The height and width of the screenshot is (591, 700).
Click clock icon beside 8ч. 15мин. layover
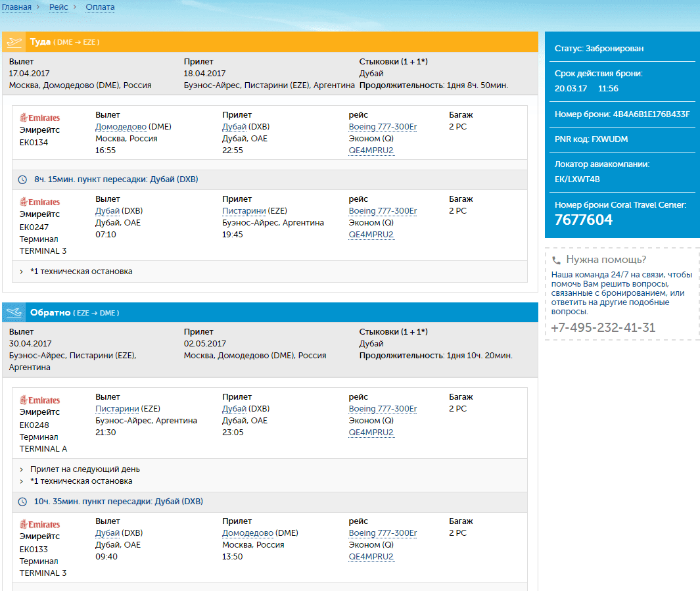coord(22,180)
